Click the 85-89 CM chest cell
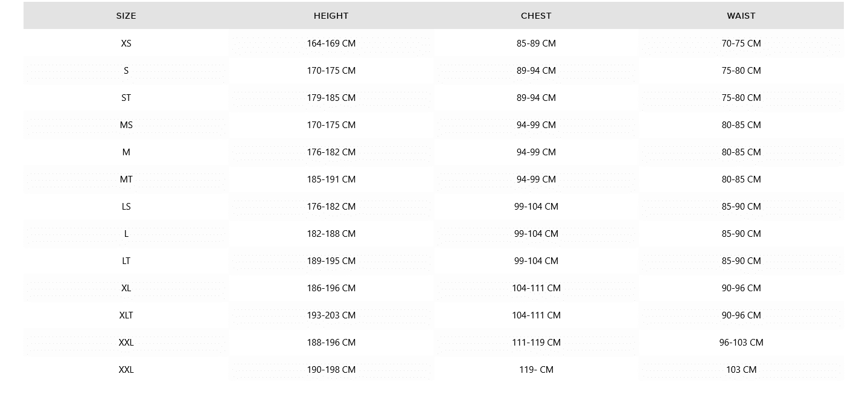 point(536,44)
